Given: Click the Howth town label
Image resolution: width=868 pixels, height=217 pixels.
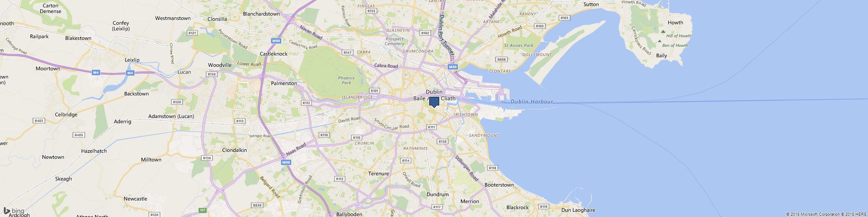Looking at the screenshot, I should [x=675, y=23].
